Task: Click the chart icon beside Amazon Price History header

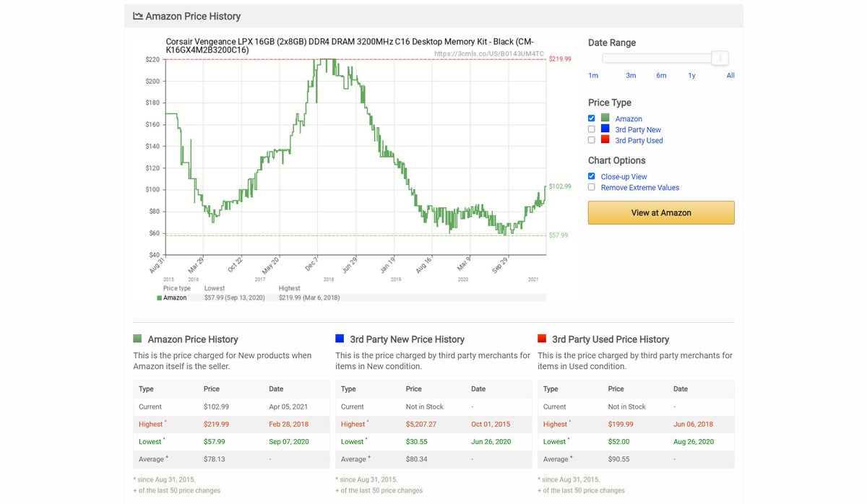Action: click(x=137, y=16)
